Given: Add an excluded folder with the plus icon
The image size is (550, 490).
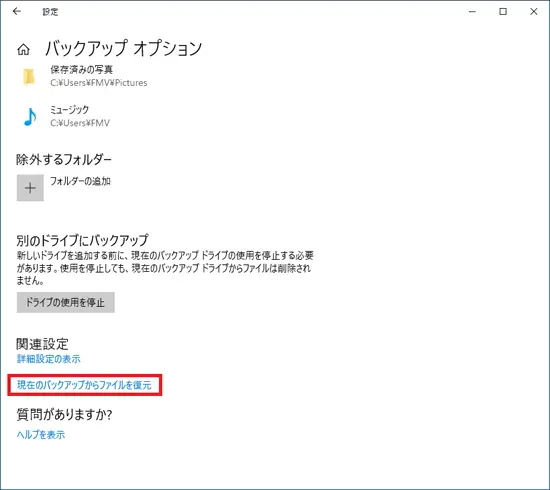Looking at the screenshot, I should pyautogui.click(x=30, y=188).
